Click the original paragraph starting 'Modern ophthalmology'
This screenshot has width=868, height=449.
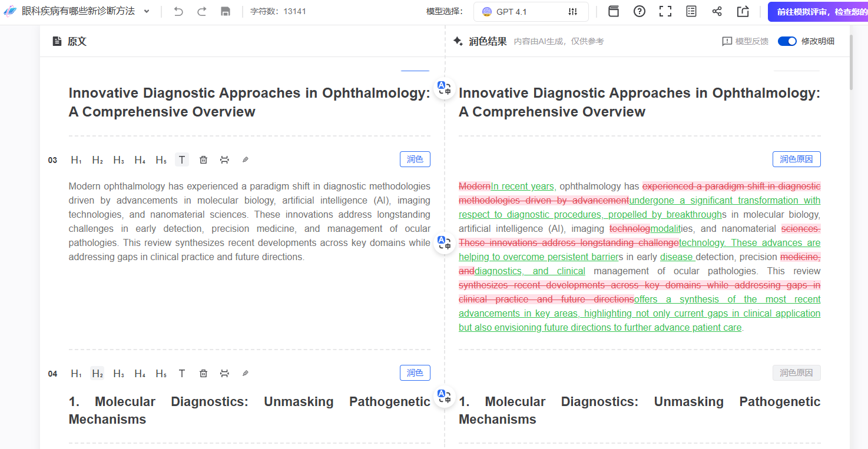point(249,221)
